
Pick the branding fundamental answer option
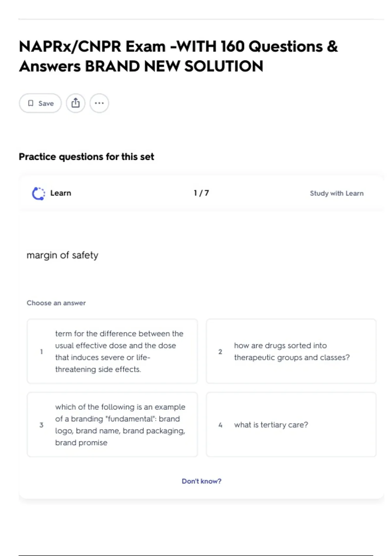pyautogui.click(x=120, y=425)
